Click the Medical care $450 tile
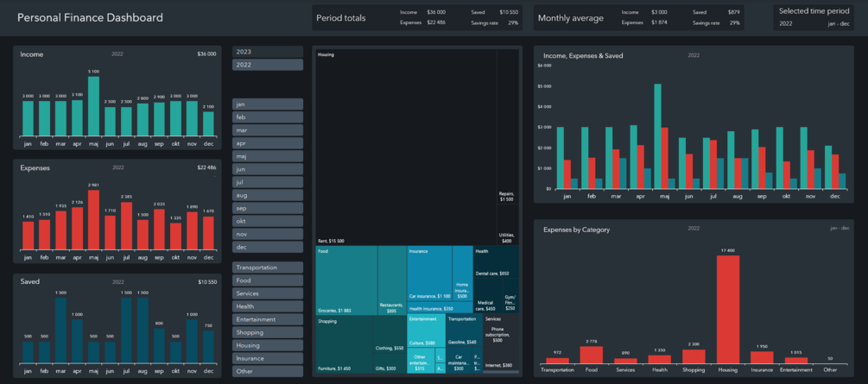Screen dimensions: 868x384 pos(488,296)
